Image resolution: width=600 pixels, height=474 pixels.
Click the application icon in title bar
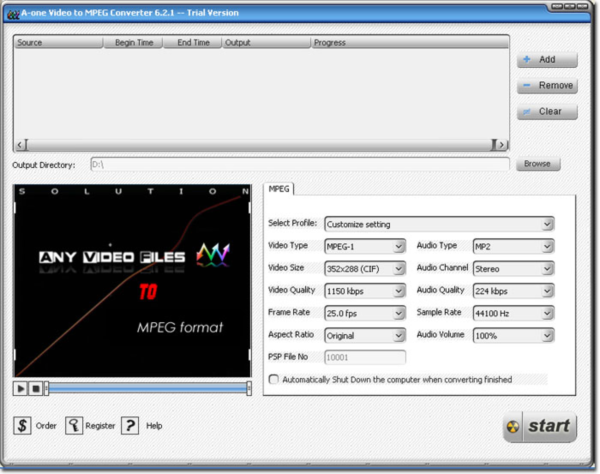[13, 14]
